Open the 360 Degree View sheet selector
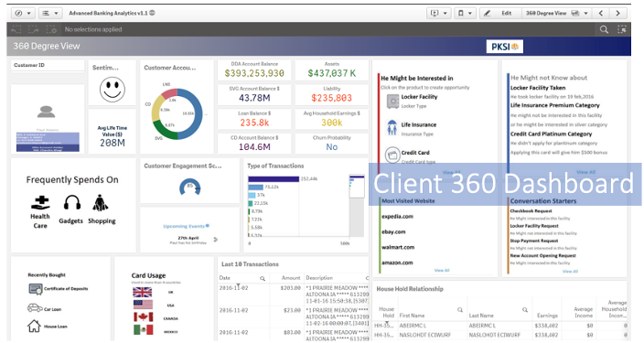Image resolution: width=644 pixels, height=343 pixels. point(556,13)
